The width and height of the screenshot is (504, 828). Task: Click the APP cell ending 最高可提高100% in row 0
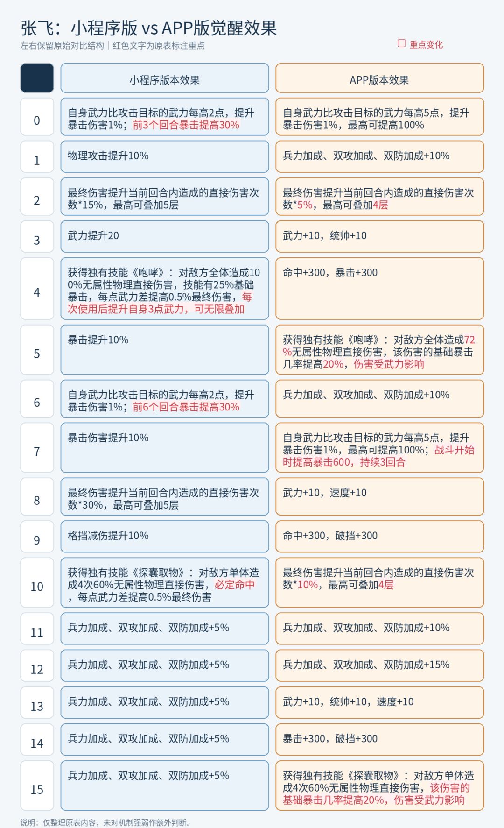379,117
